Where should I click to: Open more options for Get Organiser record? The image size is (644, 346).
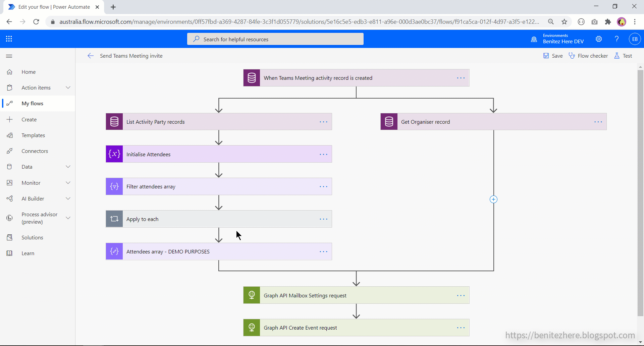click(598, 122)
